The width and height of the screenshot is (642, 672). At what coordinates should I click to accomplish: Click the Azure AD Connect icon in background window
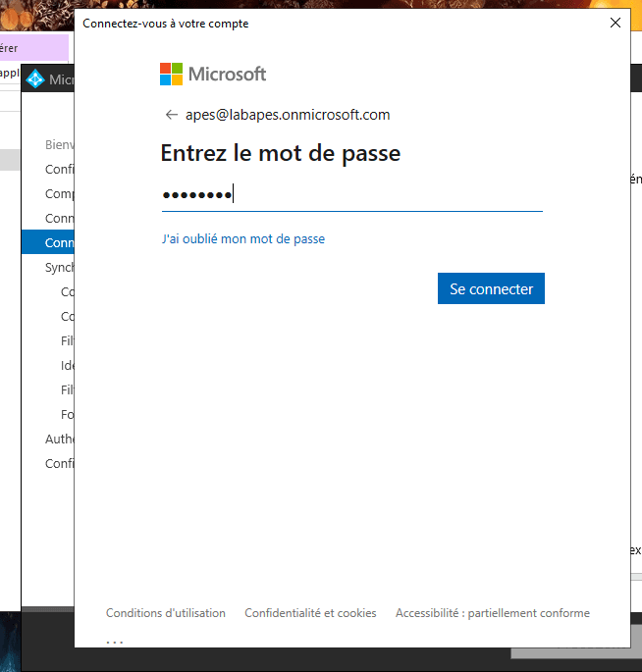point(35,79)
